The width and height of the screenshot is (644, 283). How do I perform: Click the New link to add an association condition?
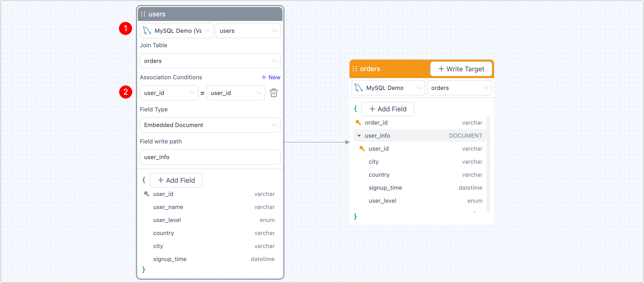[271, 77]
